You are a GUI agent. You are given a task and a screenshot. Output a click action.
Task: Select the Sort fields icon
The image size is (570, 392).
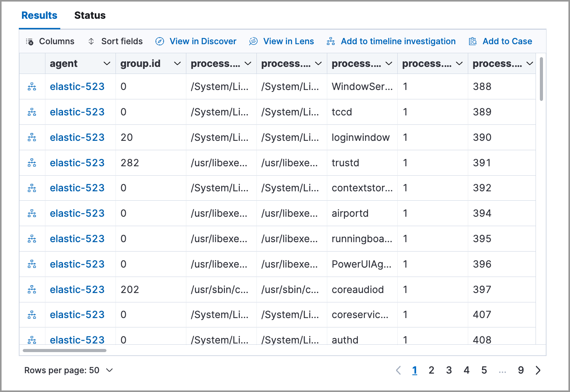click(91, 41)
